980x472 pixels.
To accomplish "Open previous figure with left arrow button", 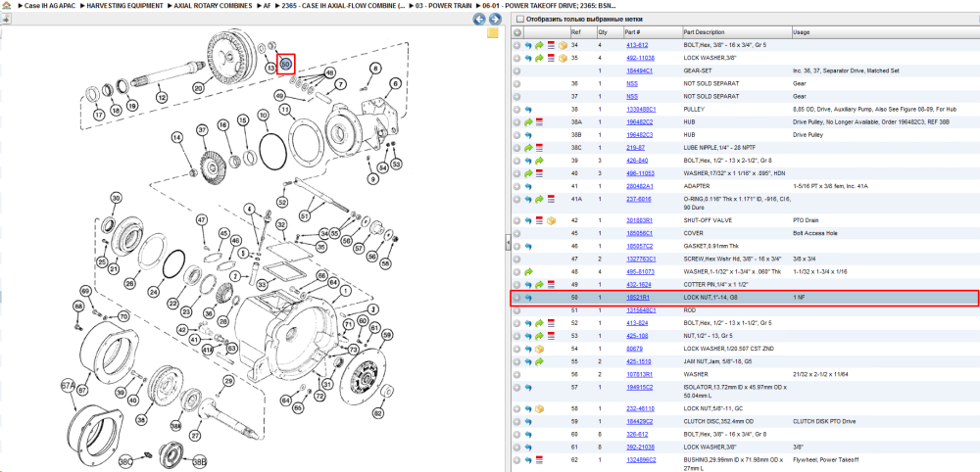I will 478,20.
